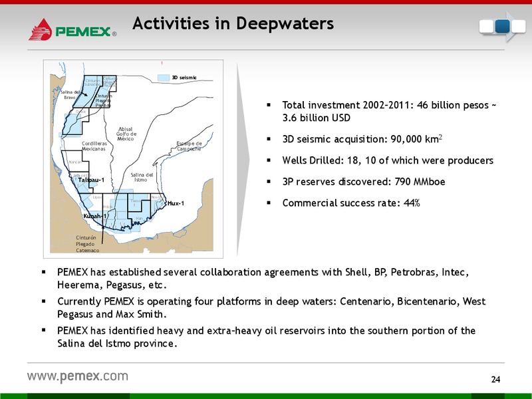Click 'Salina del Bravo' map label
Screen dimensions: 532x399
[70, 94]
